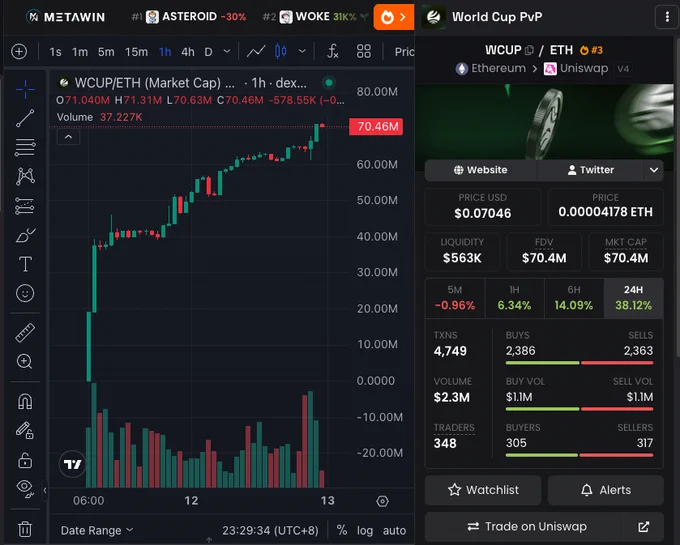Screen dimensions: 680x545
Task: Select the ruler measure tool
Action: pos(25,333)
